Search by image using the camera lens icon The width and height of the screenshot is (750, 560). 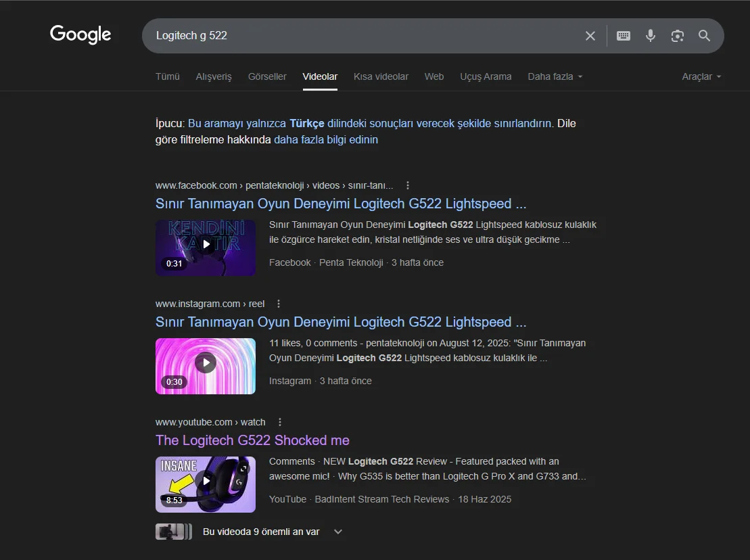[677, 36]
